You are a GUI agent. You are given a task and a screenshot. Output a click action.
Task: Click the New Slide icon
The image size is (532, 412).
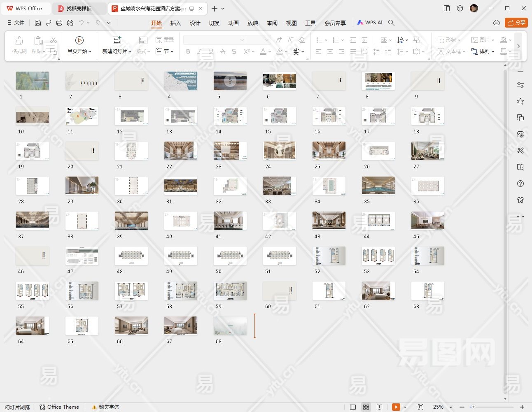pyautogui.click(x=117, y=40)
